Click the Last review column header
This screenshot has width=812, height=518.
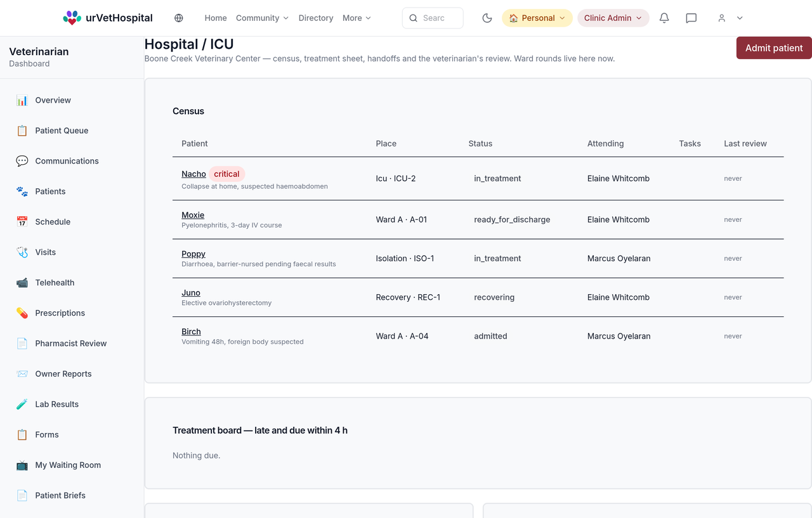[745, 143]
